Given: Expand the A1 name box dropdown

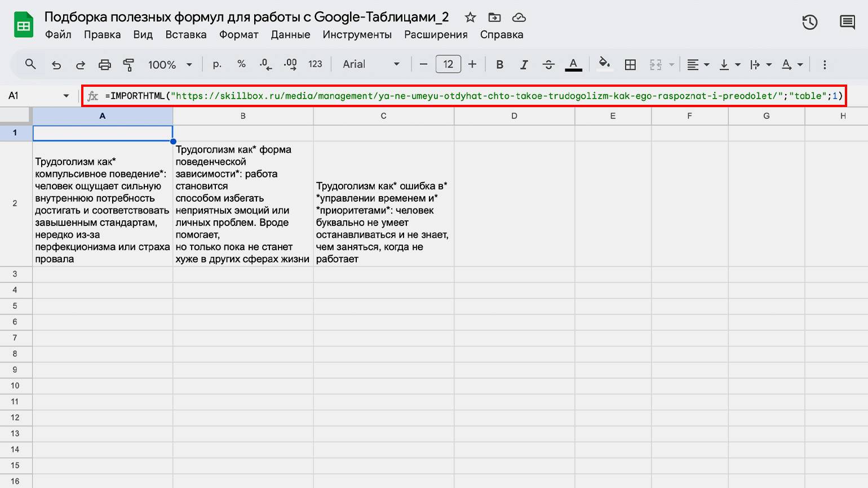Looking at the screenshot, I should pyautogui.click(x=66, y=96).
